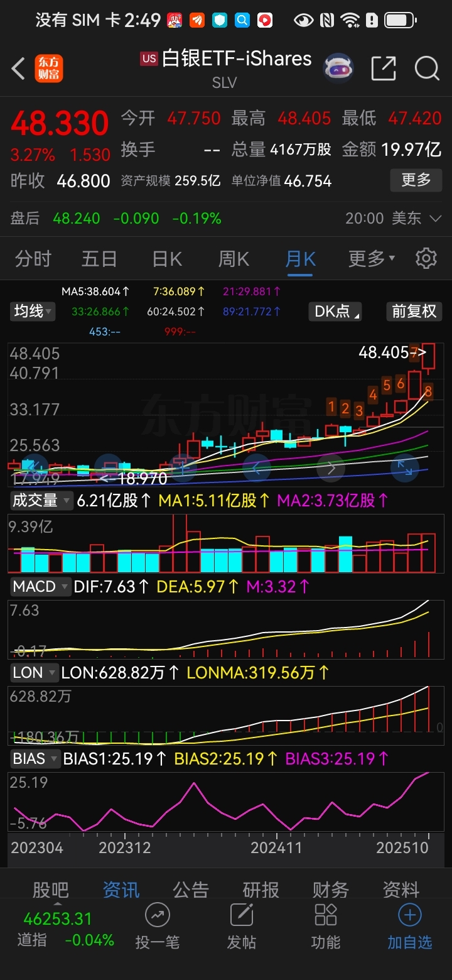Tap the battery status icon
The height and width of the screenshot is (980, 452).
tap(401, 20)
